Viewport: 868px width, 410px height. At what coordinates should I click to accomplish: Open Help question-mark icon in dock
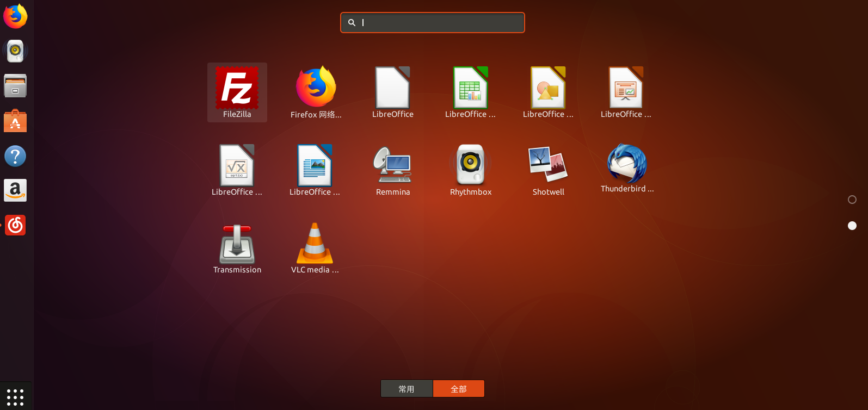pyautogui.click(x=15, y=156)
